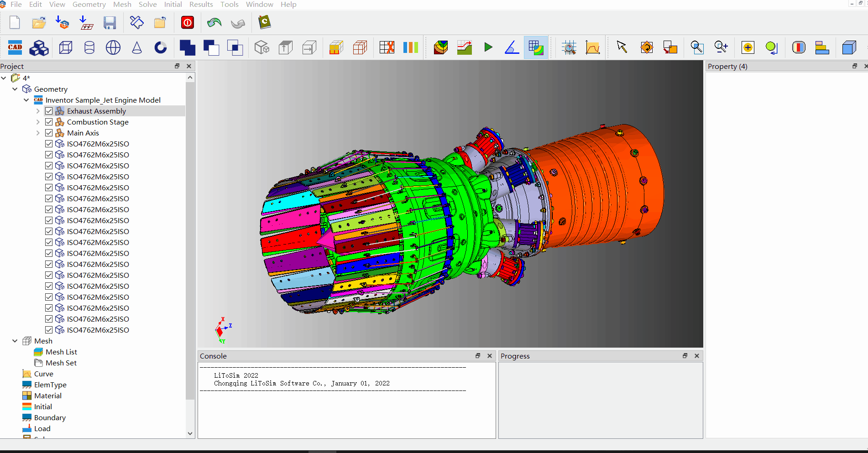Image resolution: width=868 pixels, height=453 pixels.
Task: Create a box primitive with cube icon
Action: [66, 47]
